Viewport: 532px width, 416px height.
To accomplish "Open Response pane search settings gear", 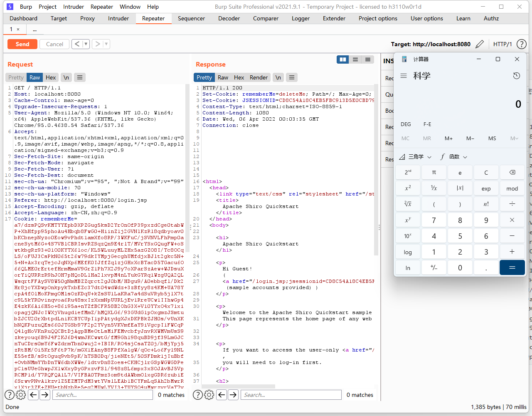I will [x=209, y=395].
